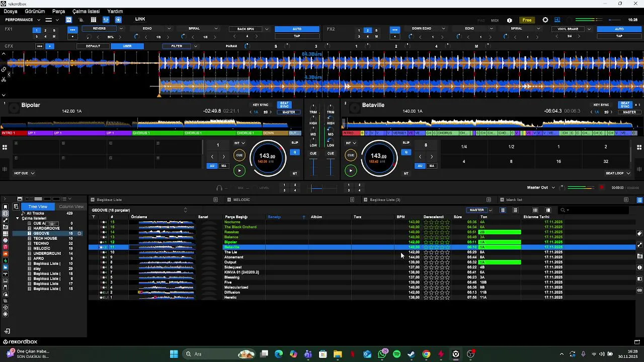Viewport: 644px width, 362px height.
Task: Select FX1 deck assignment 1
Action: pyautogui.click(x=36, y=30)
